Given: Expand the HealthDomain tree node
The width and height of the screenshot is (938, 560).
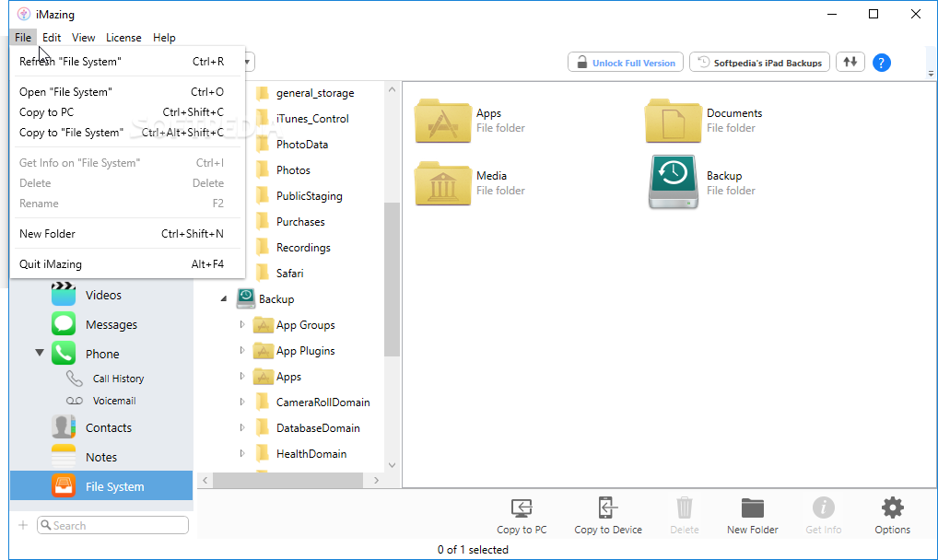Looking at the screenshot, I should tap(242, 453).
